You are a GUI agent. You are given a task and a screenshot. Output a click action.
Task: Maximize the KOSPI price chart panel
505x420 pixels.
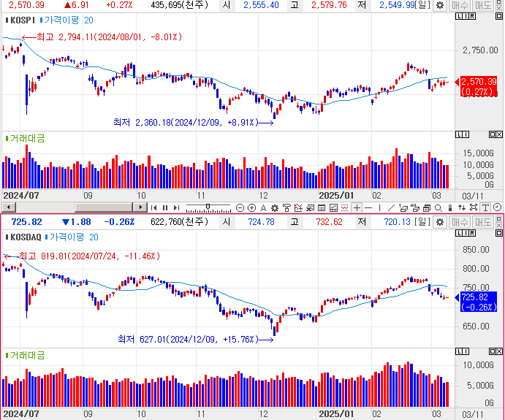click(x=498, y=16)
